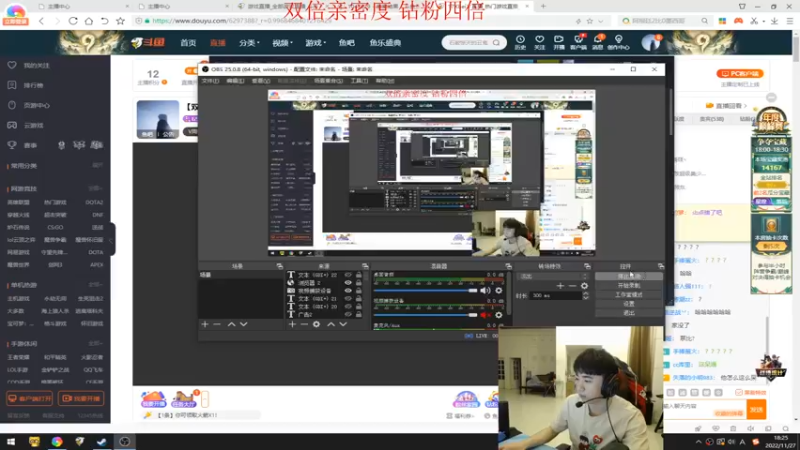The width and height of the screenshot is (800, 450).
Task: Add a new scene in OBS
Action: coord(205,324)
